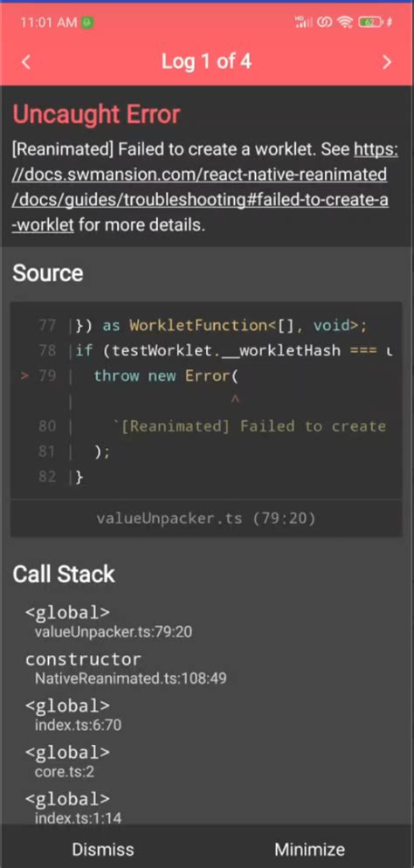Select the core.ts:2 stack frame
This screenshot has height=868, width=414.
pyautogui.click(x=67, y=761)
